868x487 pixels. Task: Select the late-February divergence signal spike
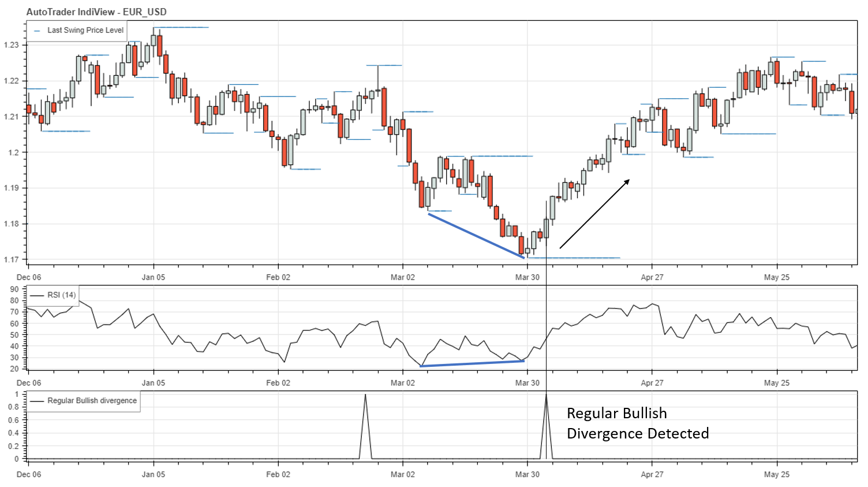click(365, 426)
